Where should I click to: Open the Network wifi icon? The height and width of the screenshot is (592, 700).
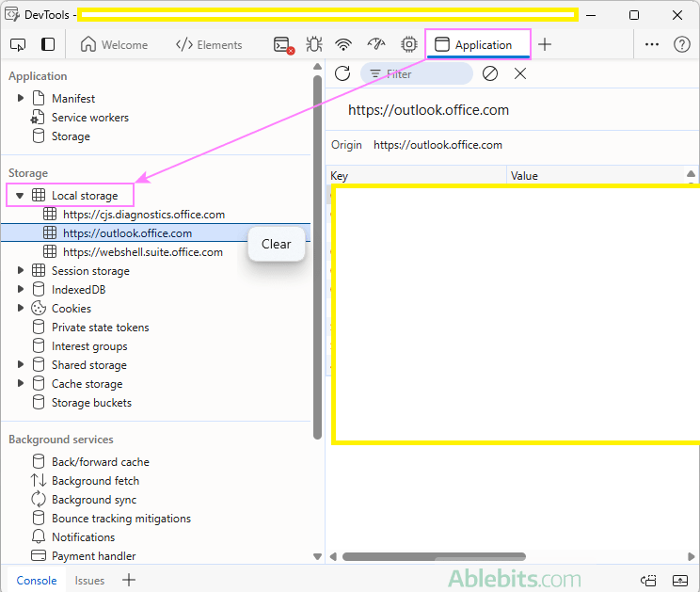[x=343, y=44]
